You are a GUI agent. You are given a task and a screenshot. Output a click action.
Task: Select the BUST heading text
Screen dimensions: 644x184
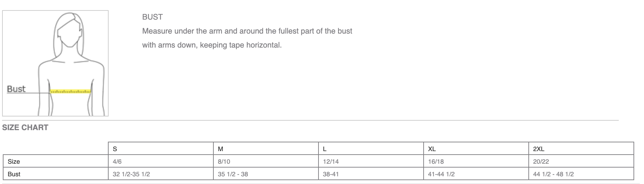point(152,17)
